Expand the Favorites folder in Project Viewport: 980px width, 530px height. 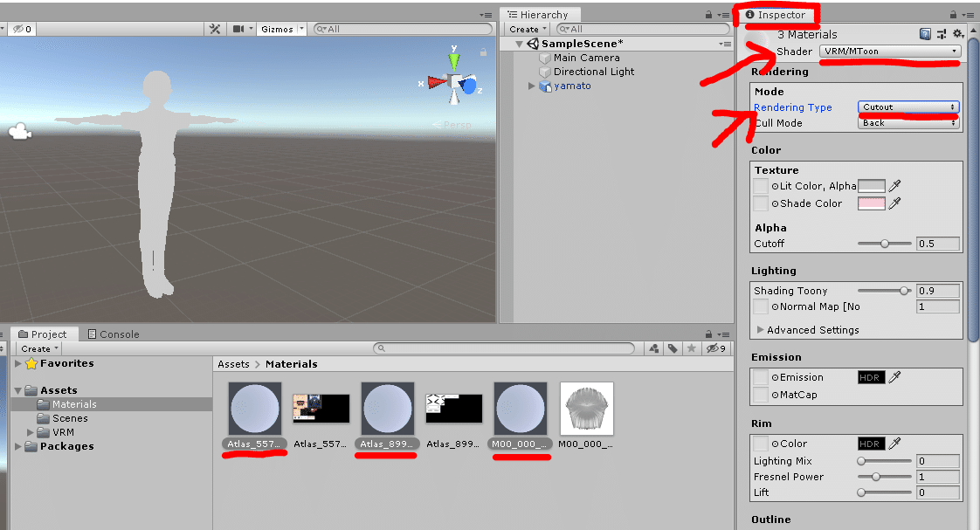18,363
